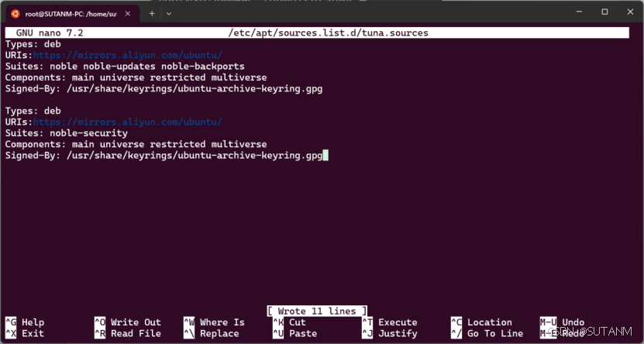Screen dimensions: 644x344
Task: Click the ^G Help shortcut
Action: (25, 322)
